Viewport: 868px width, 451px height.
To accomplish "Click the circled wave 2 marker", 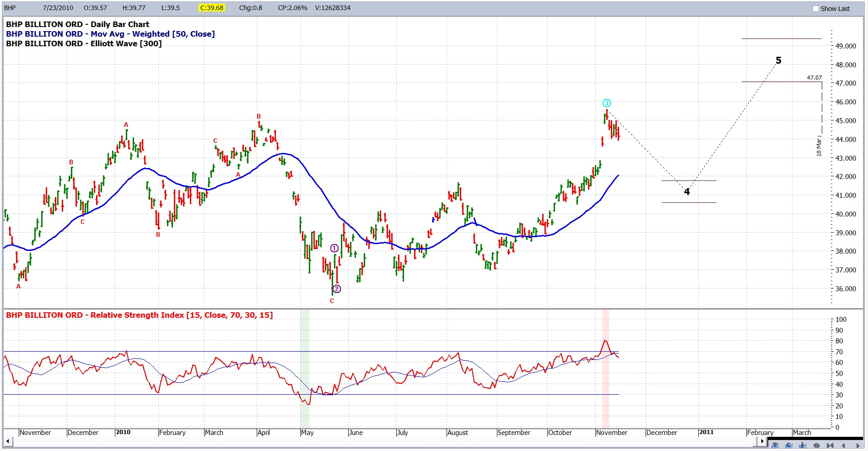I will point(337,288).
